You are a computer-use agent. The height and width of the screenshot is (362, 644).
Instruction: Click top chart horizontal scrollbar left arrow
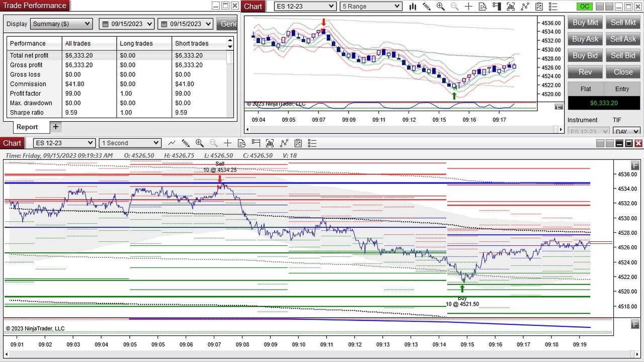click(x=248, y=129)
